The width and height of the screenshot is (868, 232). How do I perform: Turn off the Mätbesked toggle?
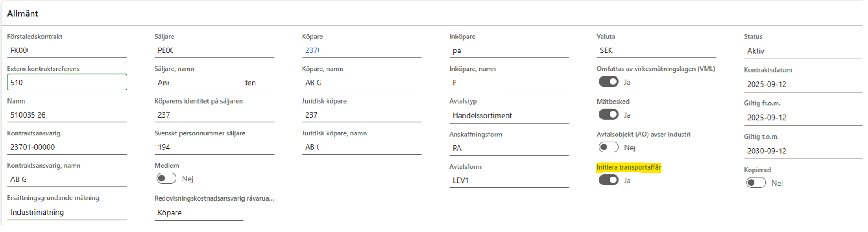coord(608,114)
